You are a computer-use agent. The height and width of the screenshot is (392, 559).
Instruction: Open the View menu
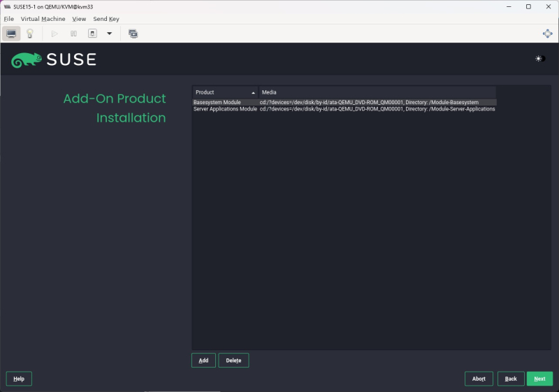[x=79, y=19]
